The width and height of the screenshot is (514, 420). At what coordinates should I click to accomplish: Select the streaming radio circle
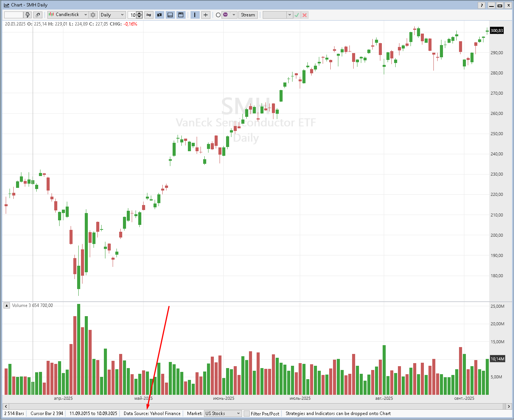point(218,15)
